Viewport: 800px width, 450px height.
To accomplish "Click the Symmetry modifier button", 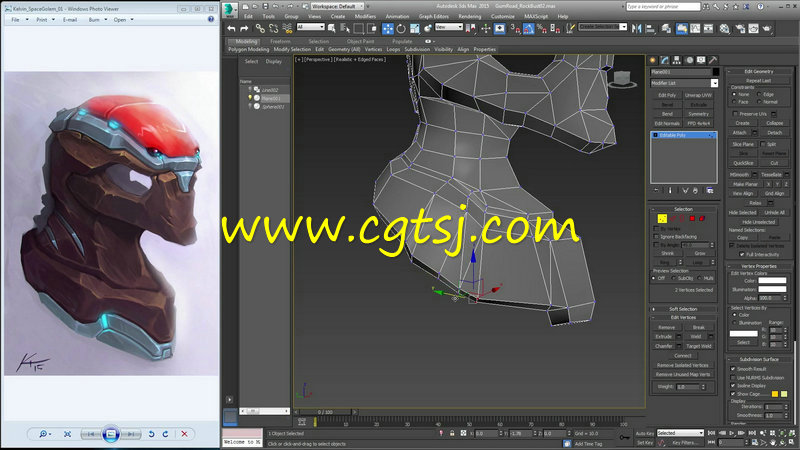I will [698, 114].
